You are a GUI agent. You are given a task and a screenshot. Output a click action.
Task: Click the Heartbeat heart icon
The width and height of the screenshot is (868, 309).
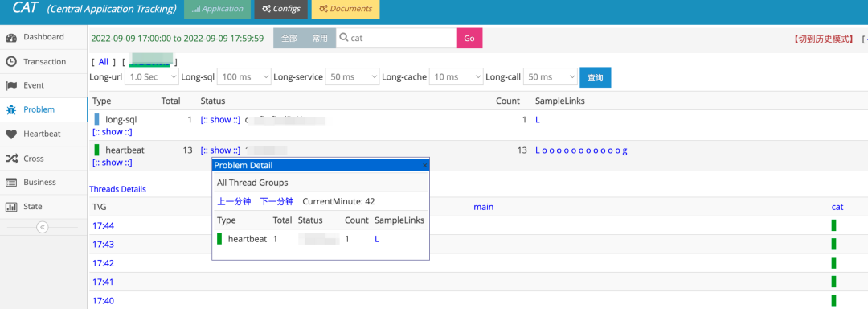11,134
